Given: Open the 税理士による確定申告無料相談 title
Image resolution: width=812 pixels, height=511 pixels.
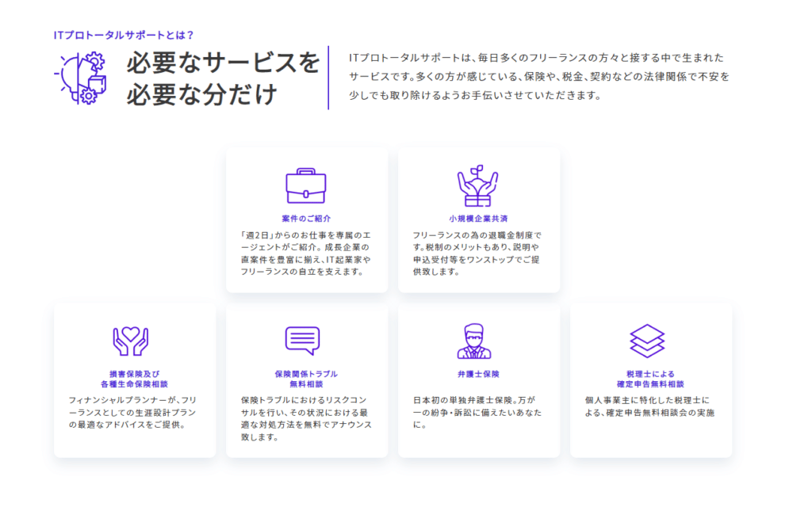Looking at the screenshot, I should pos(650,379).
